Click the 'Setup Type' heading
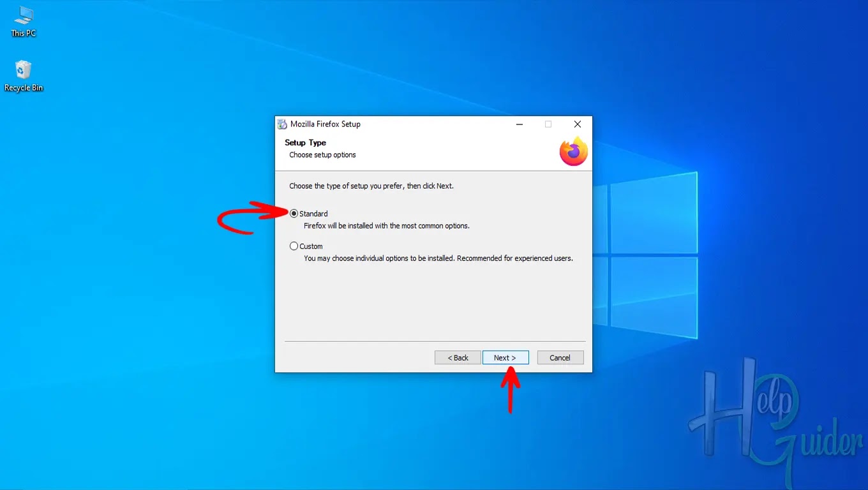The height and width of the screenshot is (490, 868). 305,143
